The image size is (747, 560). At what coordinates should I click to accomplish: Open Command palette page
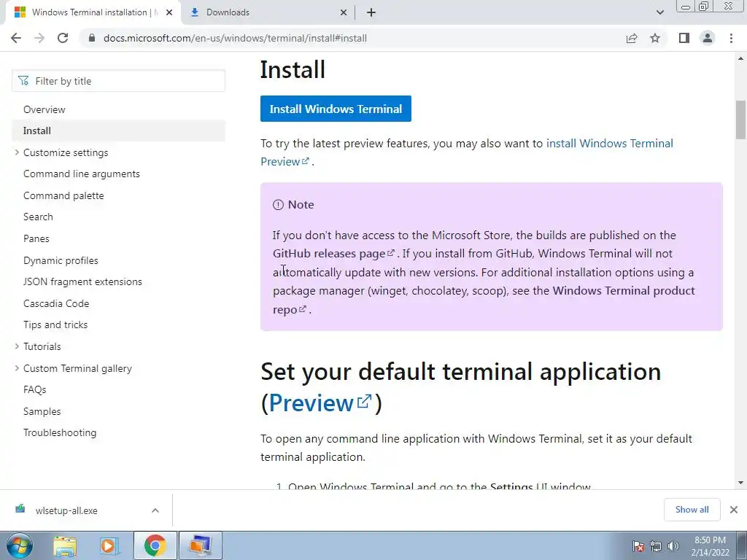(x=63, y=195)
